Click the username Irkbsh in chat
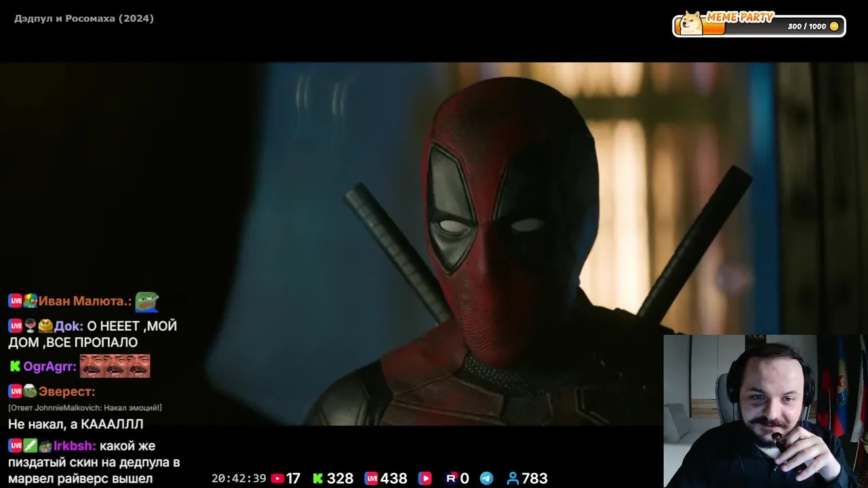 point(75,446)
